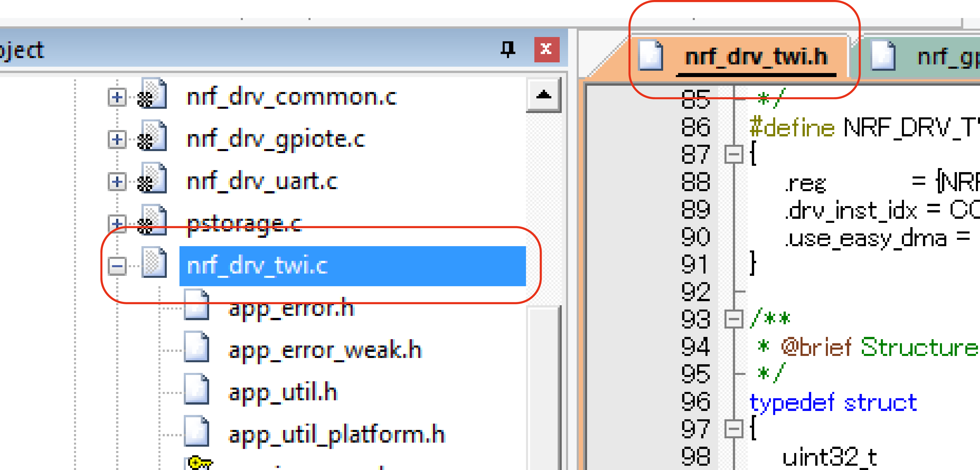Pin the Project panel with pushpin icon
Screen dimensions: 980x470
click(507, 49)
